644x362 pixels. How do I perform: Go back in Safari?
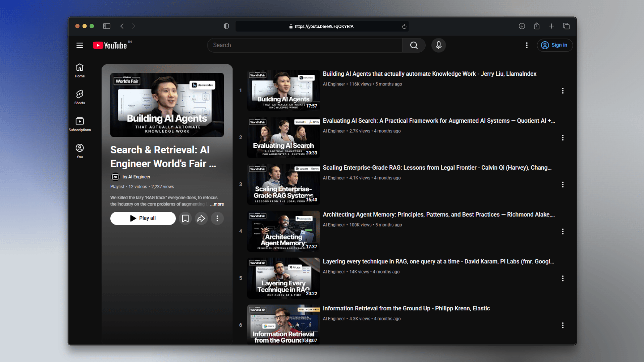click(x=122, y=26)
